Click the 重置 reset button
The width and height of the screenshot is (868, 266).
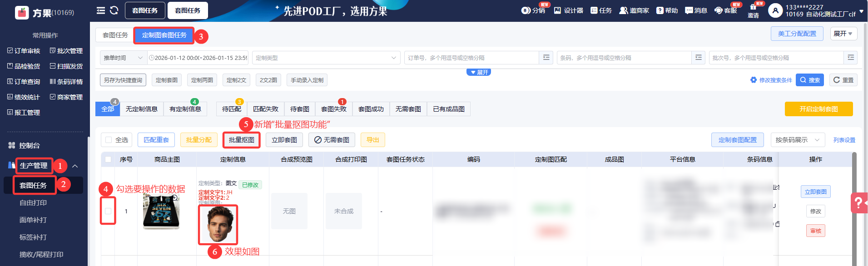(x=843, y=80)
